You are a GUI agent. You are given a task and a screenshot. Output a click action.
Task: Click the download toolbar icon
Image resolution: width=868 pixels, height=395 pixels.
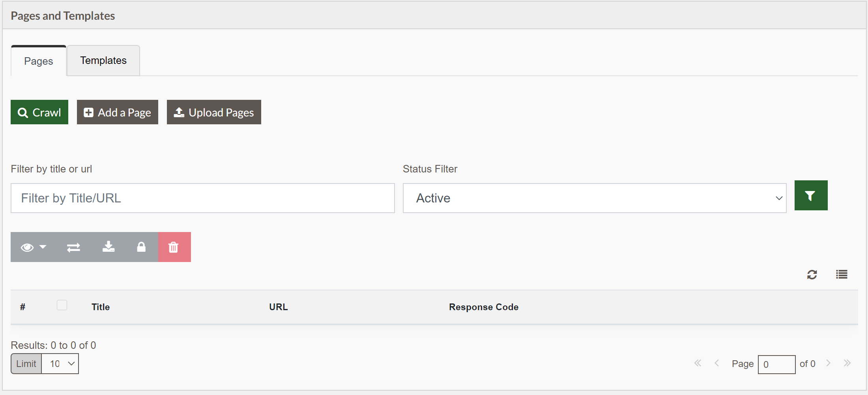[108, 247]
